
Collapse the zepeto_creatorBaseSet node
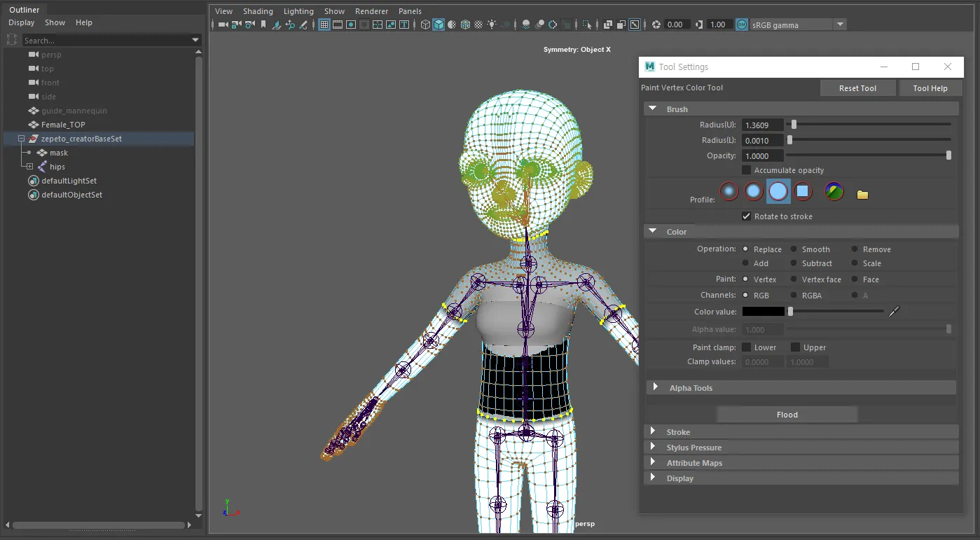coord(21,139)
